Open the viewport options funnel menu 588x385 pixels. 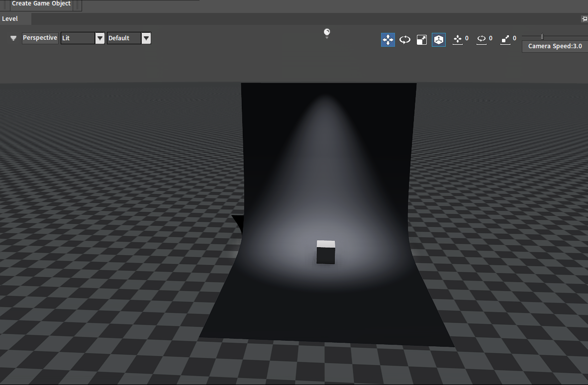point(13,38)
